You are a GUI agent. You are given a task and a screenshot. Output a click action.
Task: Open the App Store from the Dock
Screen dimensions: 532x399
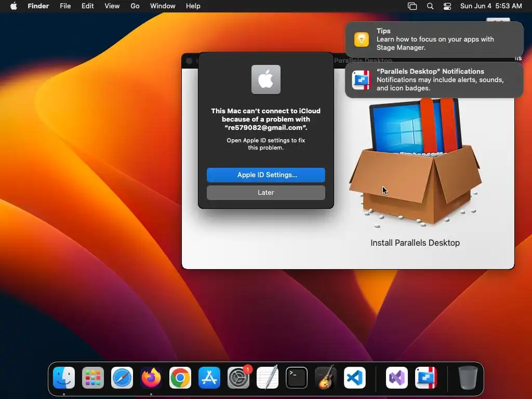209,378
